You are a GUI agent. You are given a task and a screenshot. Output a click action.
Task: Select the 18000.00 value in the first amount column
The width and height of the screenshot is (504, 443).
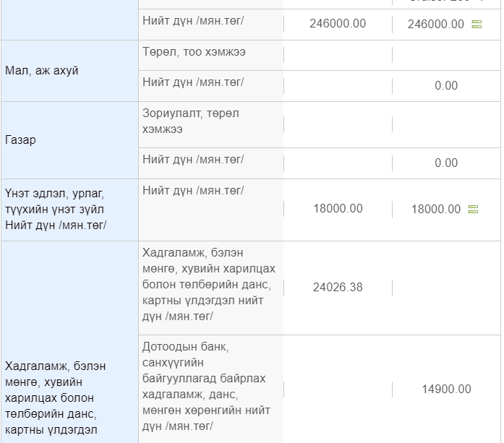point(338,209)
